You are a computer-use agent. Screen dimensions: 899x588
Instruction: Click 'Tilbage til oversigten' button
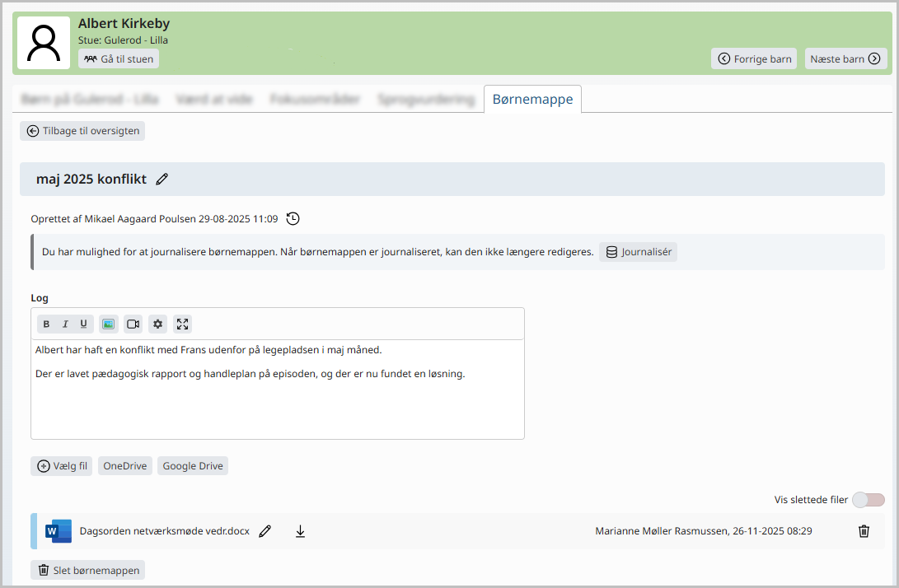pos(82,131)
